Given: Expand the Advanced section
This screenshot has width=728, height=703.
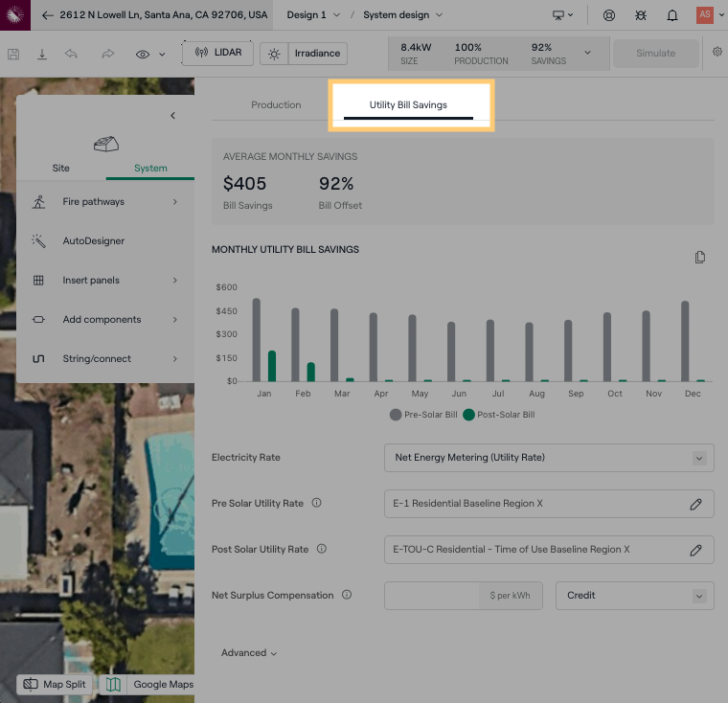Looking at the screenshot, I should pyautogui.click(x=249, y=653).
